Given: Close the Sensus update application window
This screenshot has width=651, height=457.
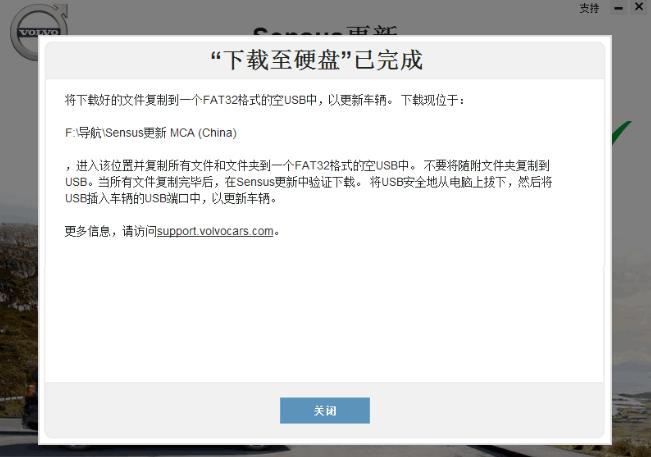Looking at the screenshot, I should 639,7.
